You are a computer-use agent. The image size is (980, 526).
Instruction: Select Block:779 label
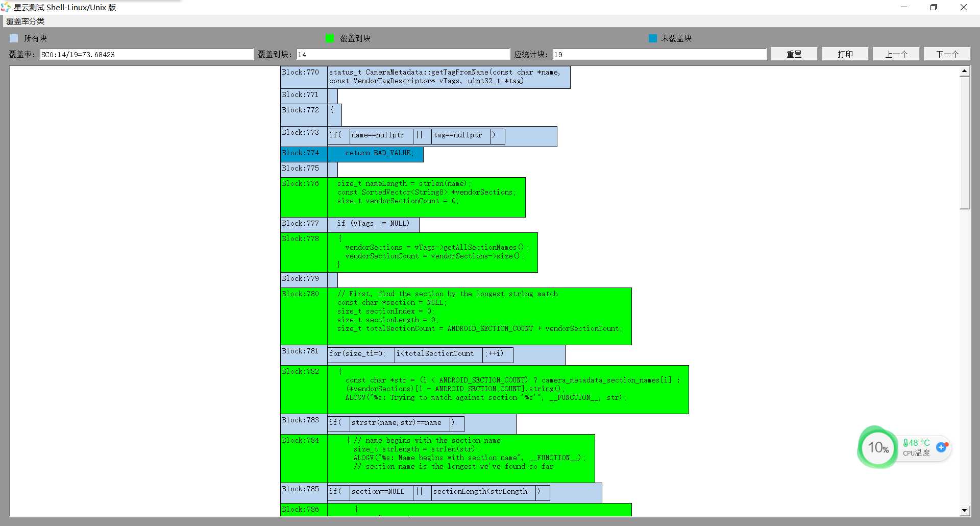point(304,280)
